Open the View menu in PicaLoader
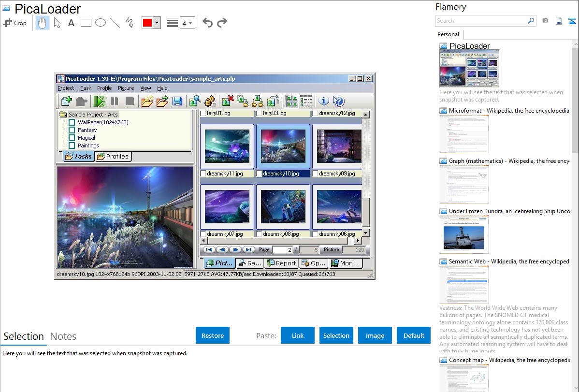Screen dimensions: 579x392 (x=145, y=88)
